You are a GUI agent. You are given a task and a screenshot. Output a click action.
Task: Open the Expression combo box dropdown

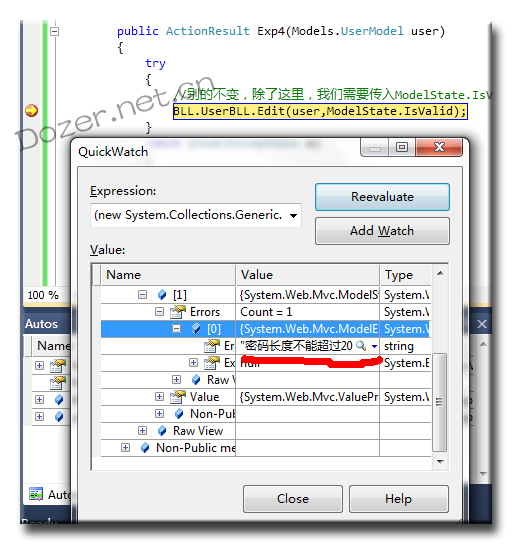pyautogui.click(x=293, y=215)
